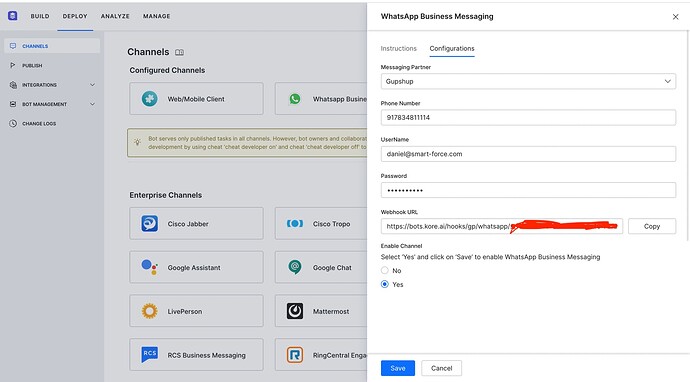The image size is (690, 382).
Task: Click the Change Logs clock icon
Action: click(13, 124)
